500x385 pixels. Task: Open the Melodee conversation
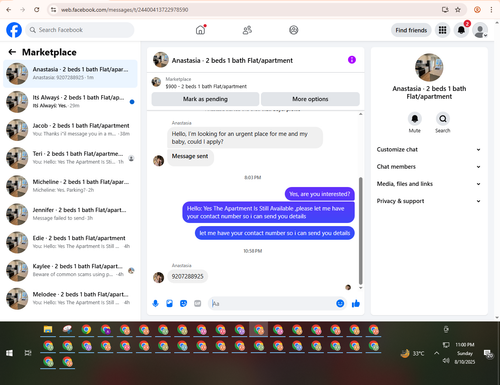pyautogui.click(x=70, y=299)
